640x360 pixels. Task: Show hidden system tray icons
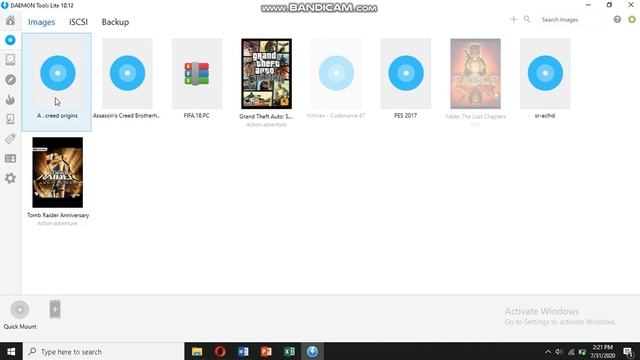pyautogui.click(x=548, y=352)
